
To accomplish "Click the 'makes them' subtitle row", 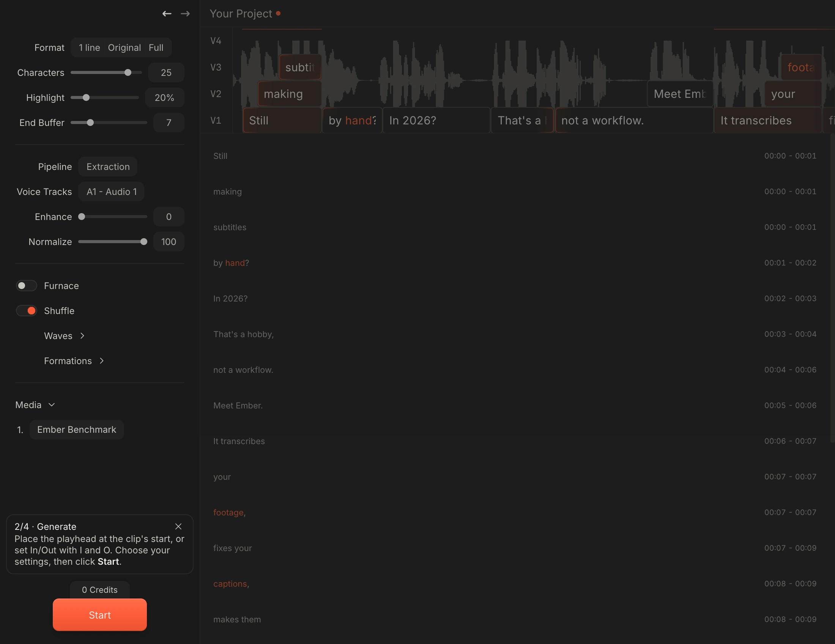I will pos(515,620).
